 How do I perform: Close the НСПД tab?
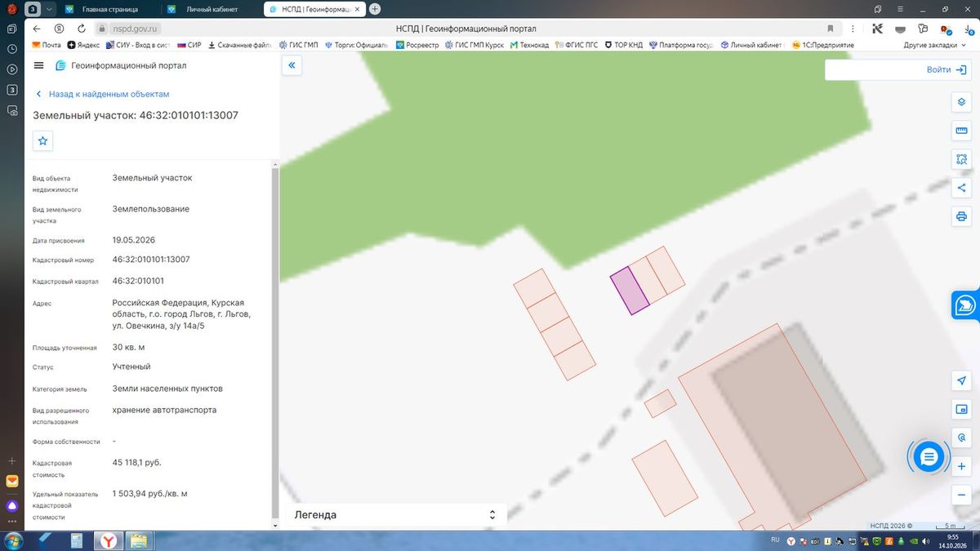click(x=359, y=9)
